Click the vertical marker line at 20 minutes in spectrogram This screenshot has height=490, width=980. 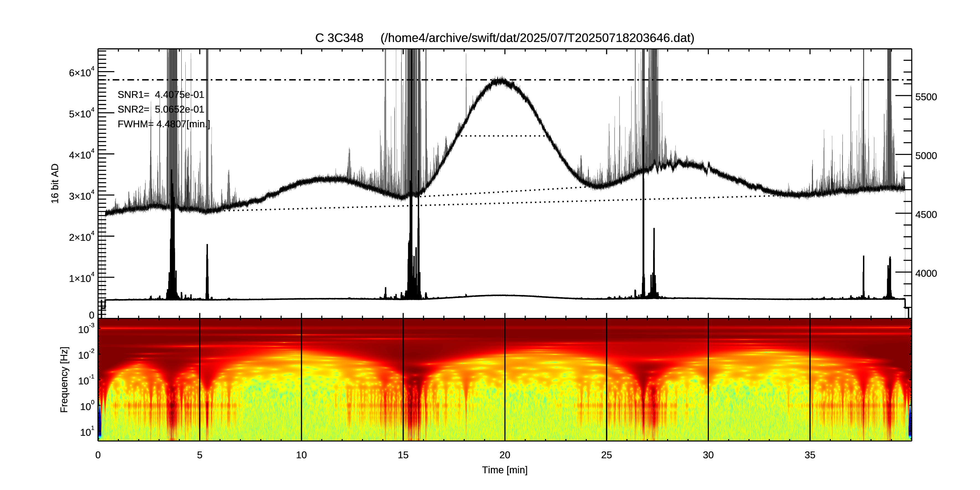point(505,379)
